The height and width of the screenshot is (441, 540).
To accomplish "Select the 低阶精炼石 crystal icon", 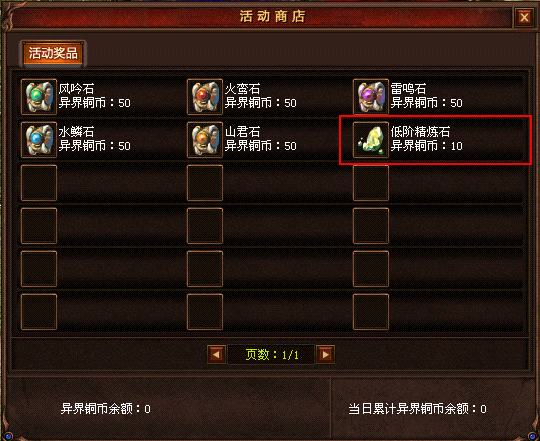I will pyautogui.click(x=371, y=140).
